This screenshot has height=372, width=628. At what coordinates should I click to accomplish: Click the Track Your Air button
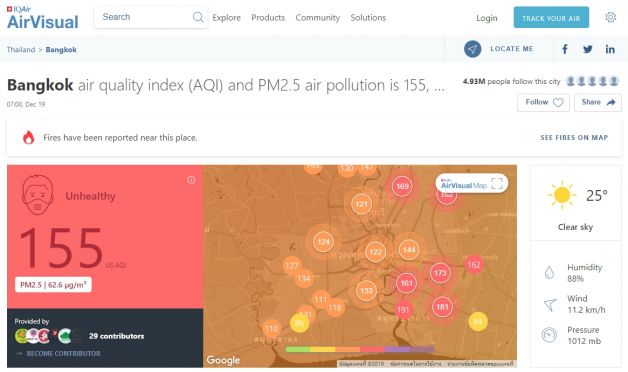551,17
